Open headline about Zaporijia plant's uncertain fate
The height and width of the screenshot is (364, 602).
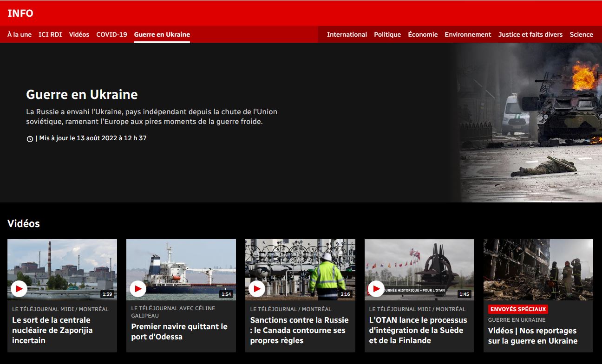52,330
